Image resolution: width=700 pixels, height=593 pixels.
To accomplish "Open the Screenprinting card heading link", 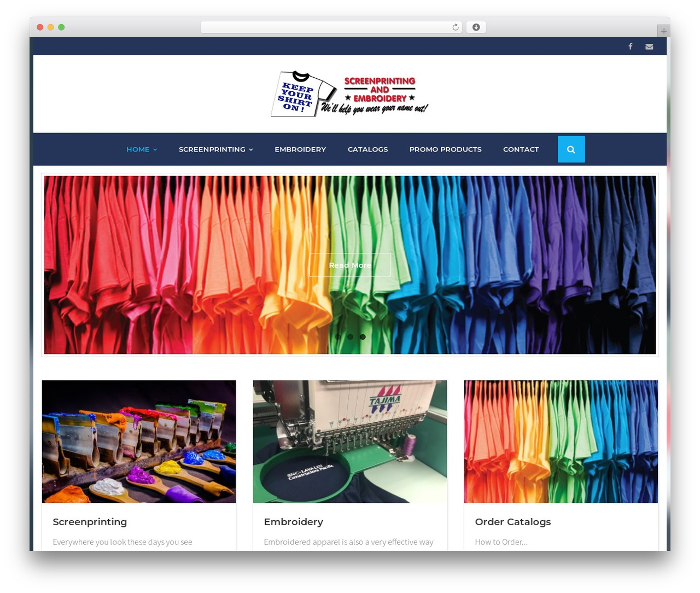I will 90,522.
